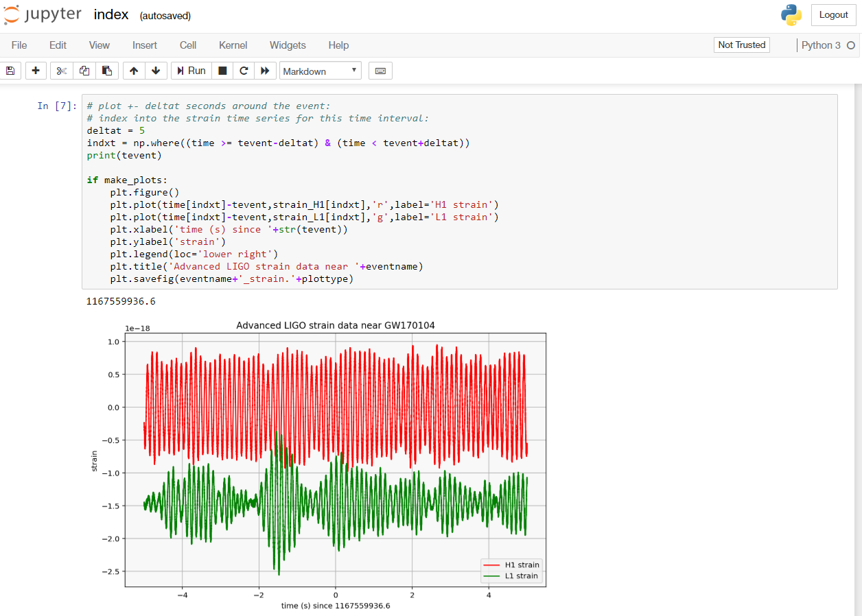Image resolution: width=862 pixels, height=616 pixels.
Task: Interrupt the kernel with stop icon
Action: (x=222, y=71)
